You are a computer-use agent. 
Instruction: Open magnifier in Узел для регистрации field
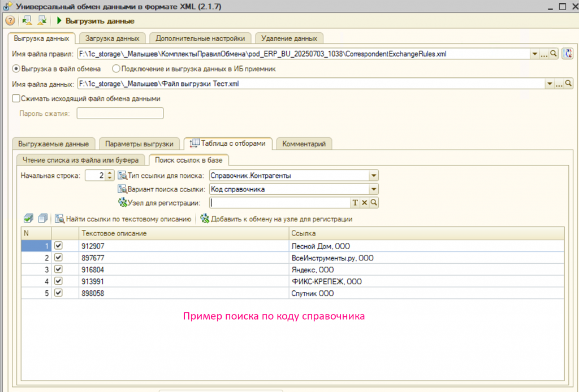[x=374, y=202]
